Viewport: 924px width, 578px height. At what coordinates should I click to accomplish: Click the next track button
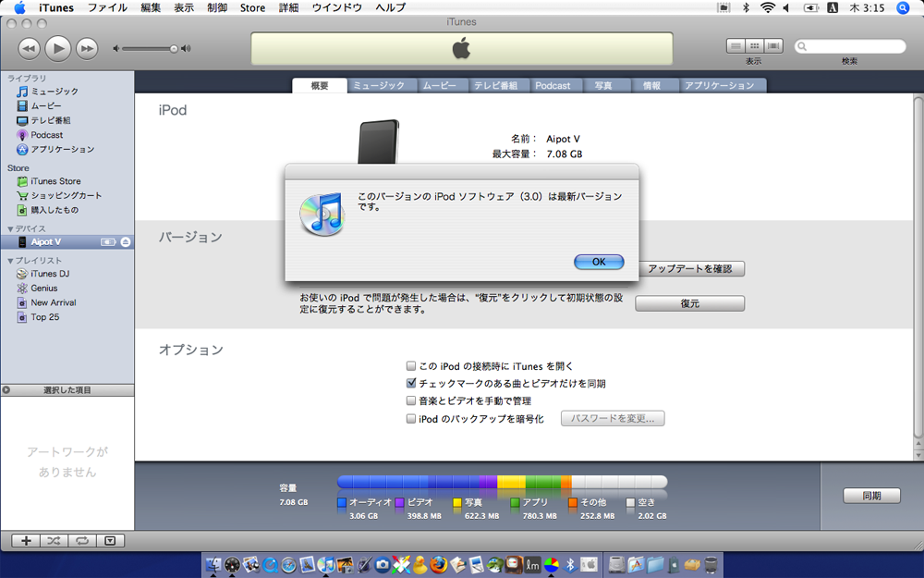tap(87, 48)
